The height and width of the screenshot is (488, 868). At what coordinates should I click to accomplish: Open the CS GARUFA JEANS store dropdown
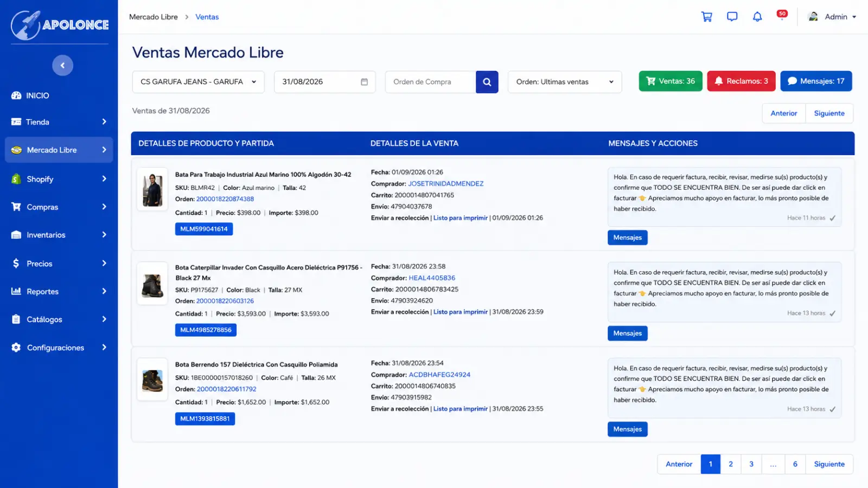[x=198, y=82]
